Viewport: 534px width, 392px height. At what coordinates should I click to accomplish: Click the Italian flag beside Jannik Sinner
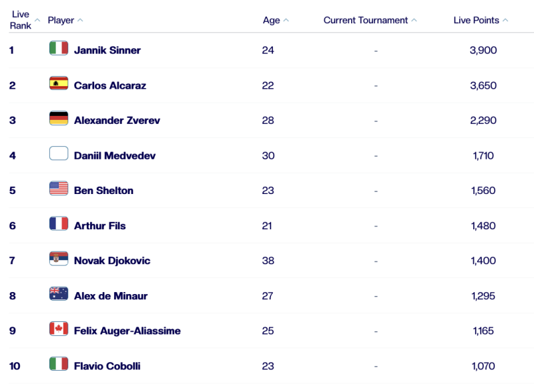[x=59, y=49]
